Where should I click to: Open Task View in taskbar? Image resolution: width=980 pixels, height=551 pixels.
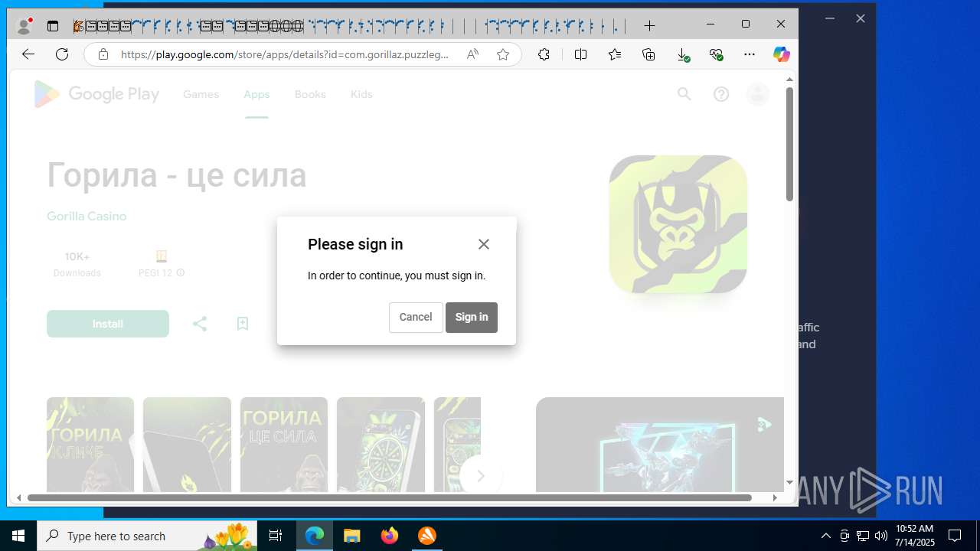click(276, 536)
